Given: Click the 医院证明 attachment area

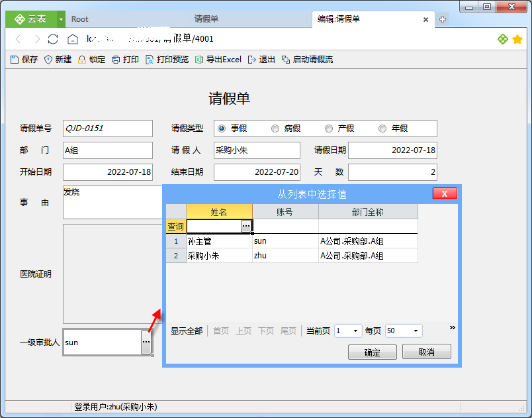Looking at the screenshot, I should click(x=112, y=274).
